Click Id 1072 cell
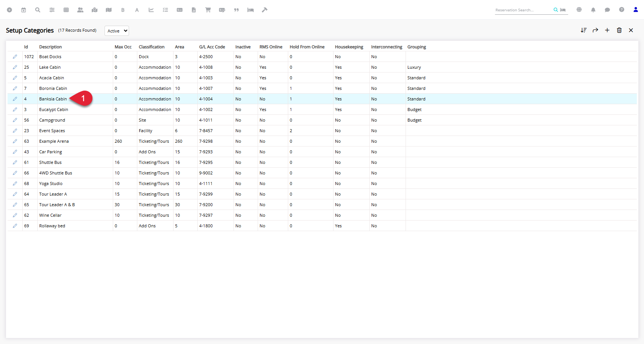Viewport: 644px width, 344px height. [x=29, y=57]
